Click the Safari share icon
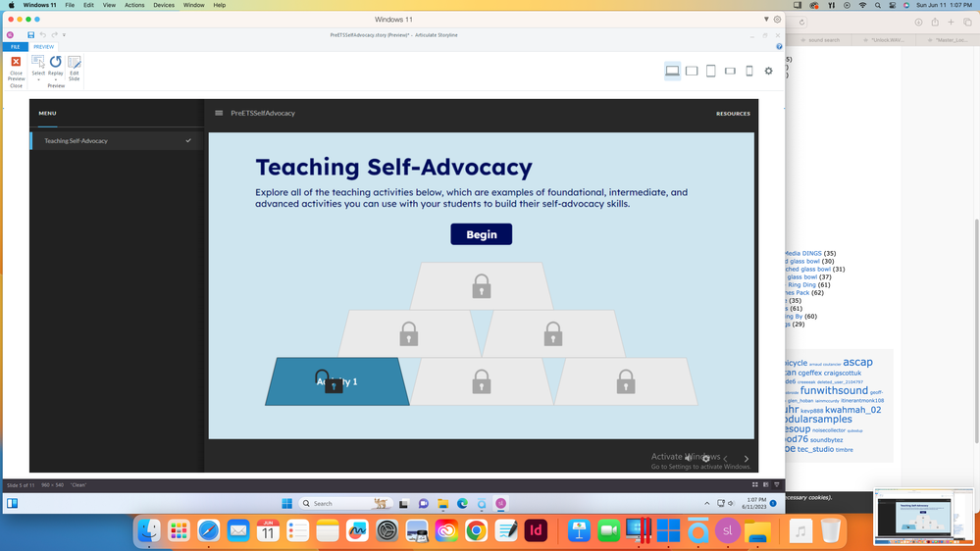980x551 pixels. [935, 23]
